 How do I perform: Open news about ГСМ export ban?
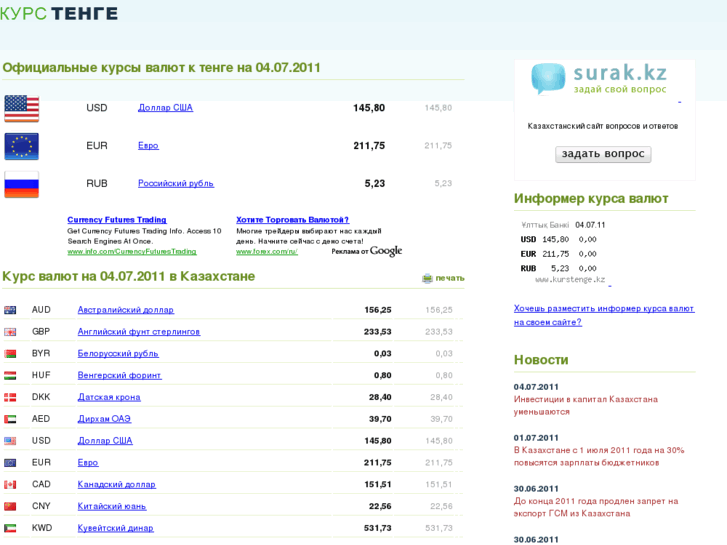(x=596, y=507)
